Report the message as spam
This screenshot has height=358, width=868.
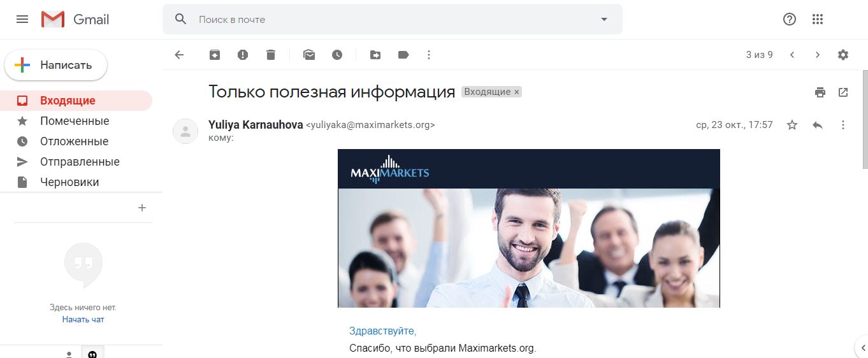[243, 55]
